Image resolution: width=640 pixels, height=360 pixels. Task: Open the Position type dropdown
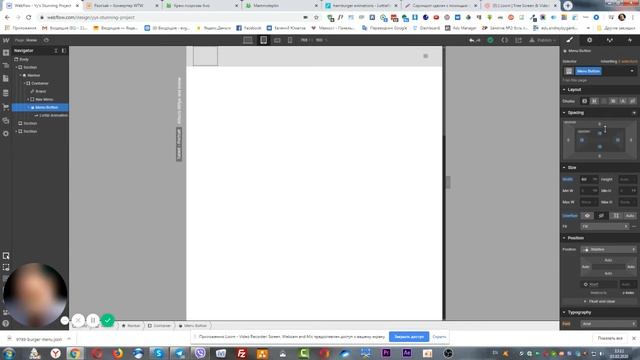[609, 249]
